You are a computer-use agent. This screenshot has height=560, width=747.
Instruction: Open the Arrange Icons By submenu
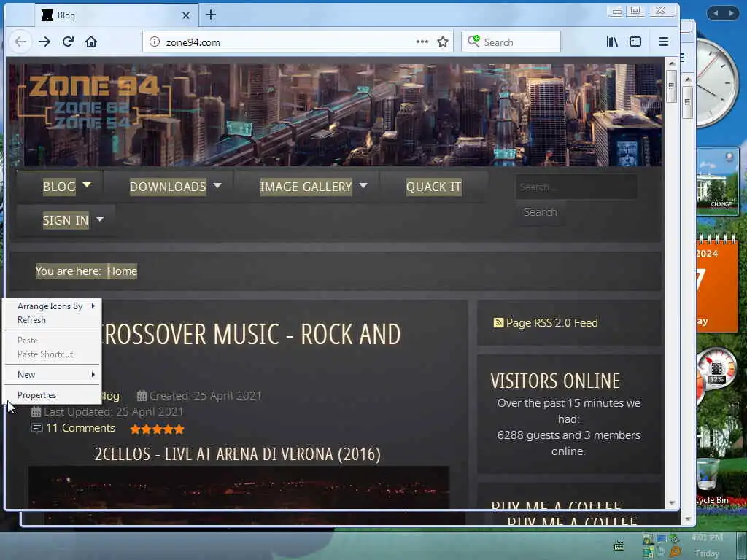[52, 306]
